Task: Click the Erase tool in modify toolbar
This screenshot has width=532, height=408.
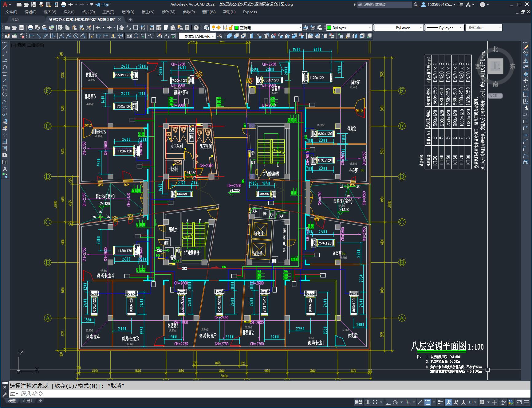Action: click(x=526, y=47)
